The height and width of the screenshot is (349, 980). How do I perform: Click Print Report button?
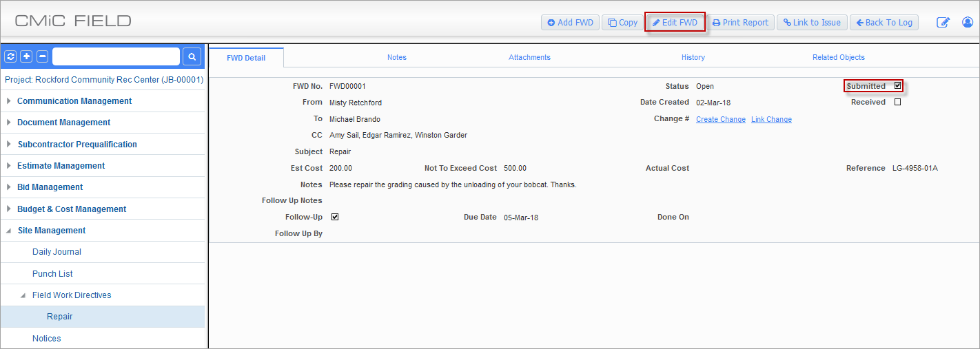click(x=740, y=23)
